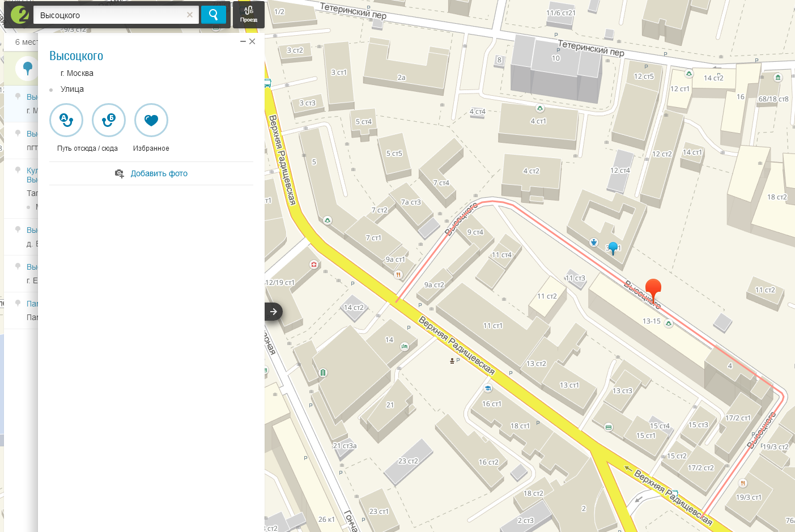Click the Добавить фото link
This screenshot has width=795, height=532.
click(x=159, y=173)
